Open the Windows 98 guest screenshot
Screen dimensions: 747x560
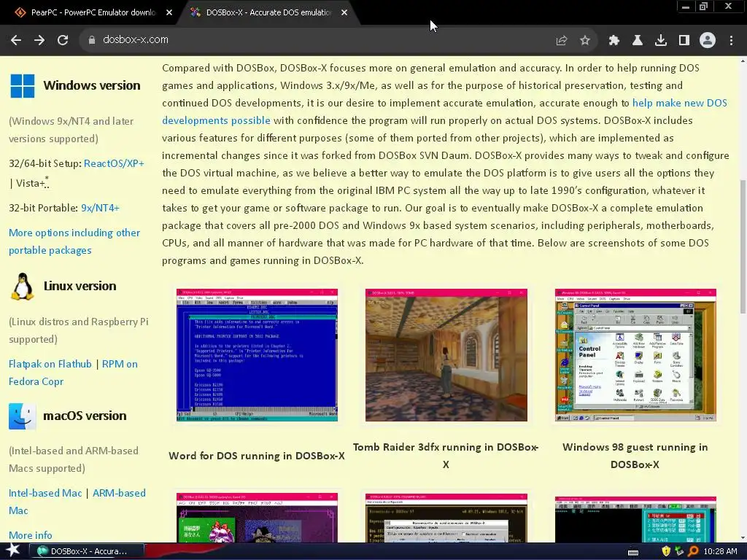[x=635, y=355]
